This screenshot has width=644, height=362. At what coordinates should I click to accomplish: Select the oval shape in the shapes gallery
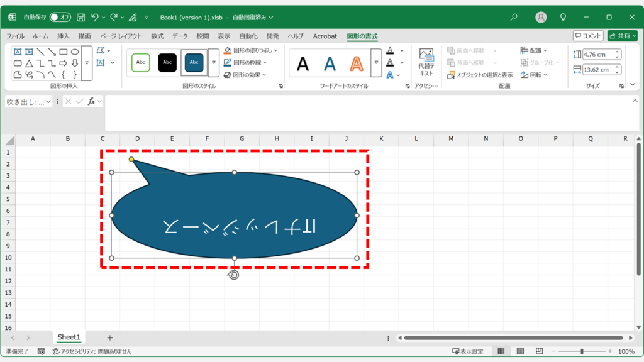pyautogui.click(x=75, y=52)
